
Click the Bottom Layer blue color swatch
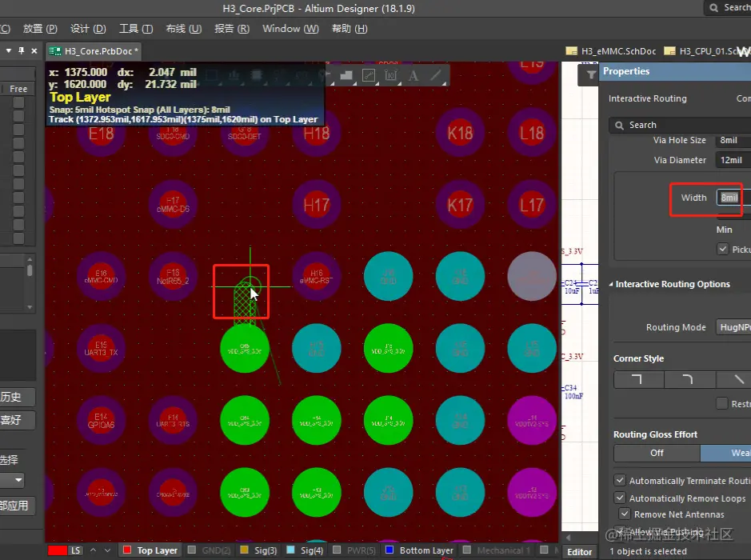click(x=389, y=550)
